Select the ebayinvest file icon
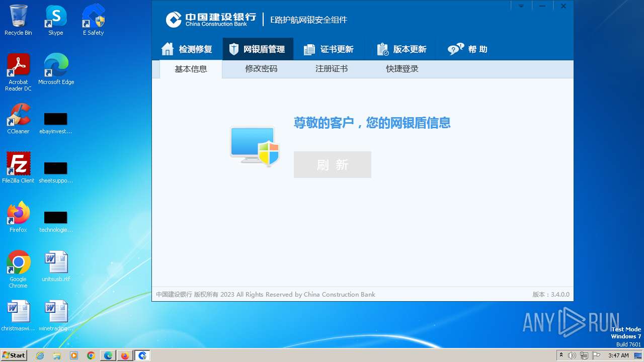This screenshot has height=362, width=644. pos(56,123)
